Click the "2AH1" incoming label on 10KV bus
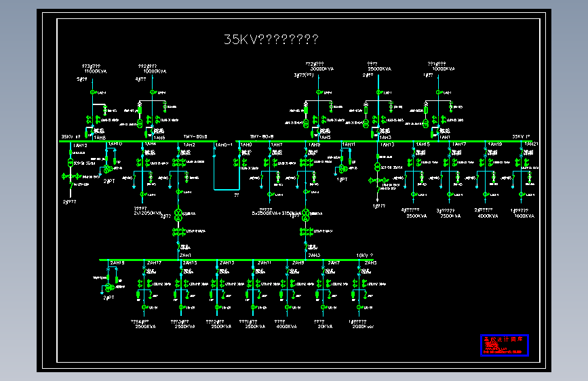This screenshot has width=588, height=381. (185, 256)
